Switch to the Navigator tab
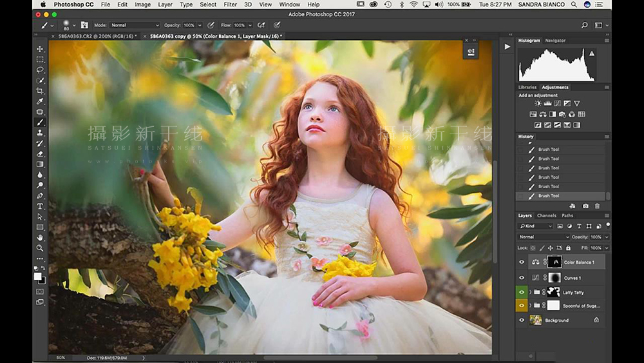This screenshot has height=363, width=644. pyautogui.click(x=555, y=41)
